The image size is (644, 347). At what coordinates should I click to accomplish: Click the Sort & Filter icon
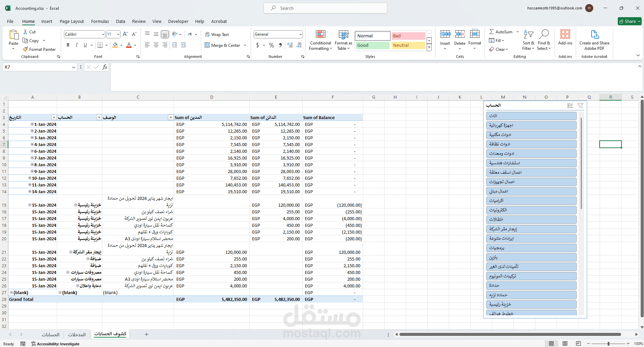528,34
